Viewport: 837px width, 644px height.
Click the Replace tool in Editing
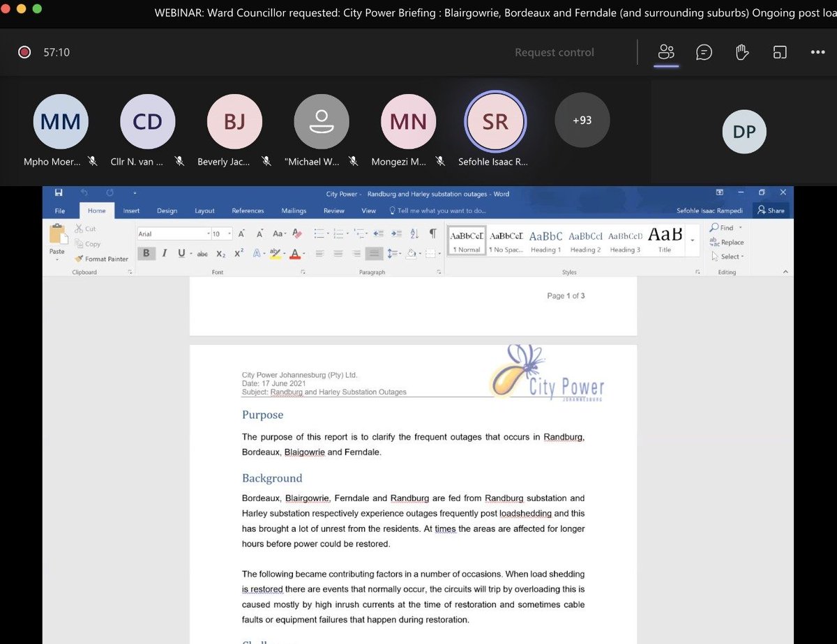[727, 242]
